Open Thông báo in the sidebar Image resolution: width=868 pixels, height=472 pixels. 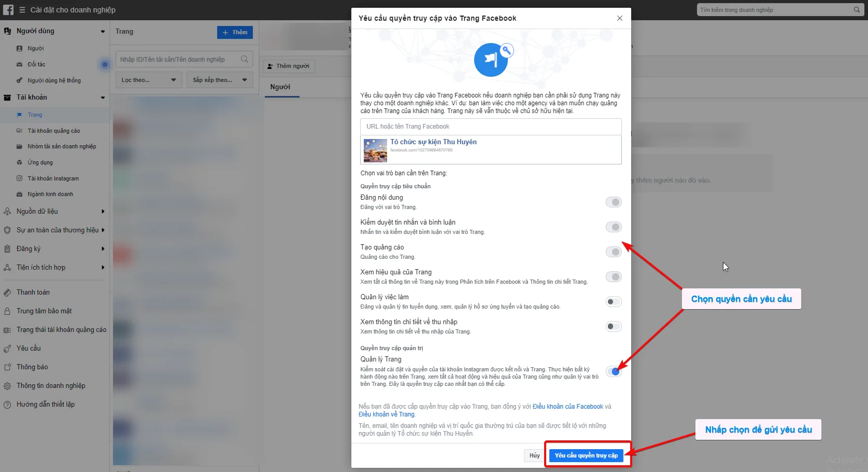[x=32, y=367]
